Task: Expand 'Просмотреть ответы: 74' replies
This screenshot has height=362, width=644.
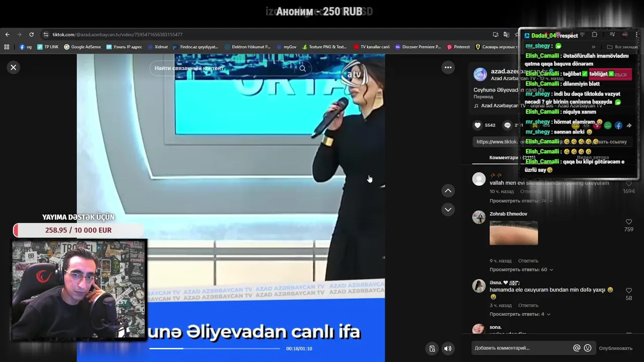Action: click(521, 201)
